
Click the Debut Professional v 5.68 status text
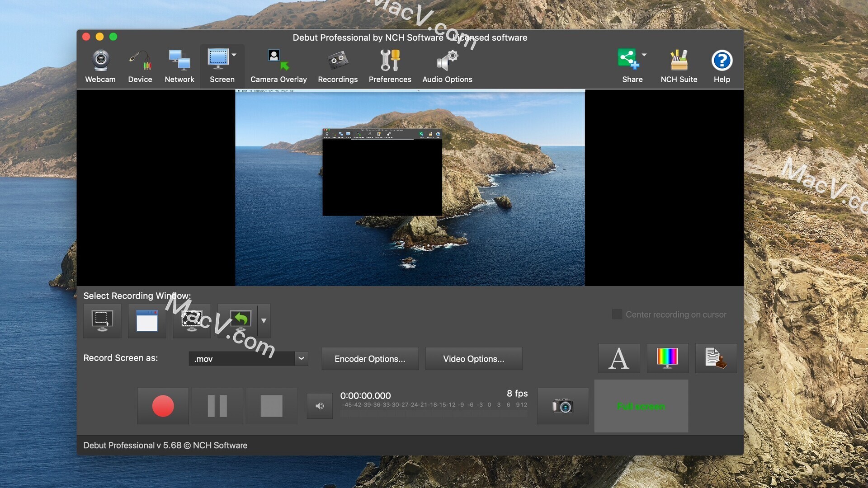165,445
